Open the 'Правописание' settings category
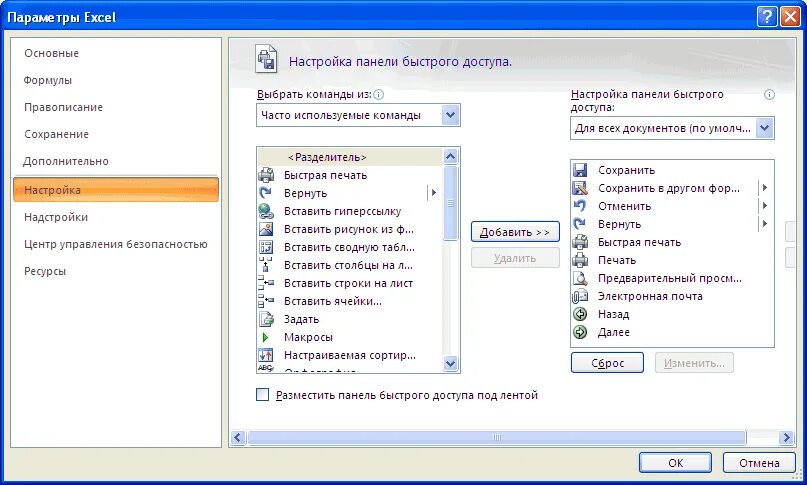Image resolution: width=807 pixels, height=485 pixels. pyautogui.click(x=63, y=107)
